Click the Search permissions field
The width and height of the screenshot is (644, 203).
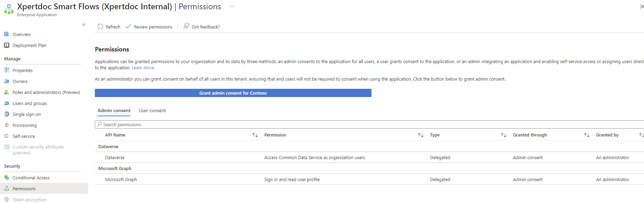click(369, 124)
